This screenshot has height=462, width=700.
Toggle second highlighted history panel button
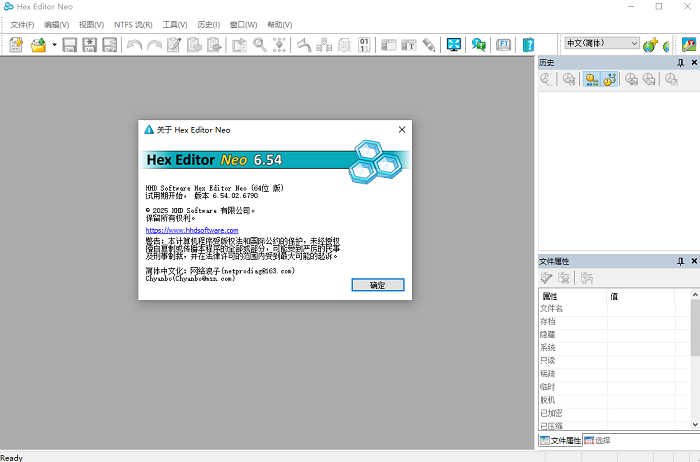[609, 80]
